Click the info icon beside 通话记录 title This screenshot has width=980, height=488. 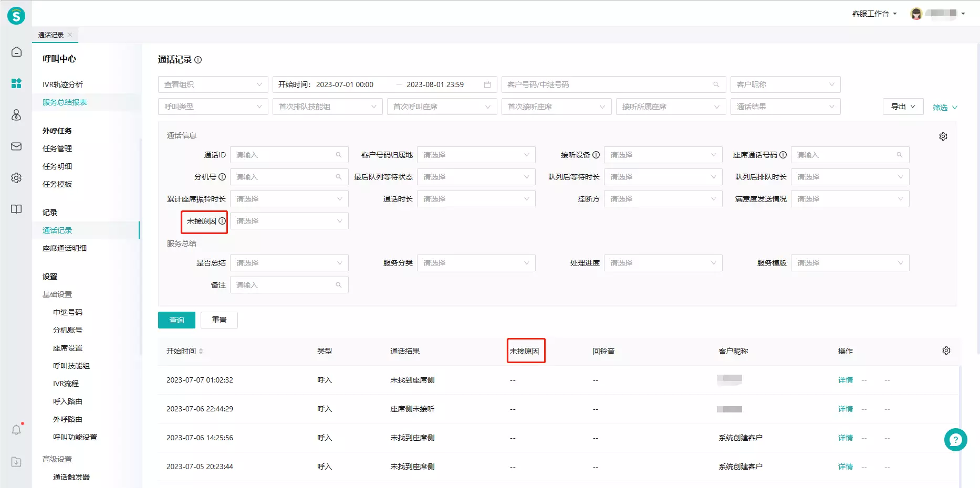click(x=198, y=60)
